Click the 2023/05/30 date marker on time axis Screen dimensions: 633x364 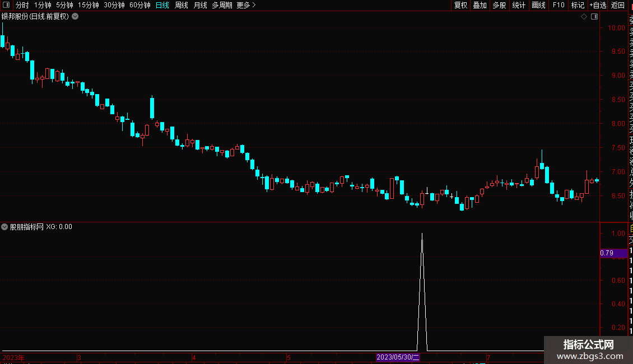coord(398,357)
